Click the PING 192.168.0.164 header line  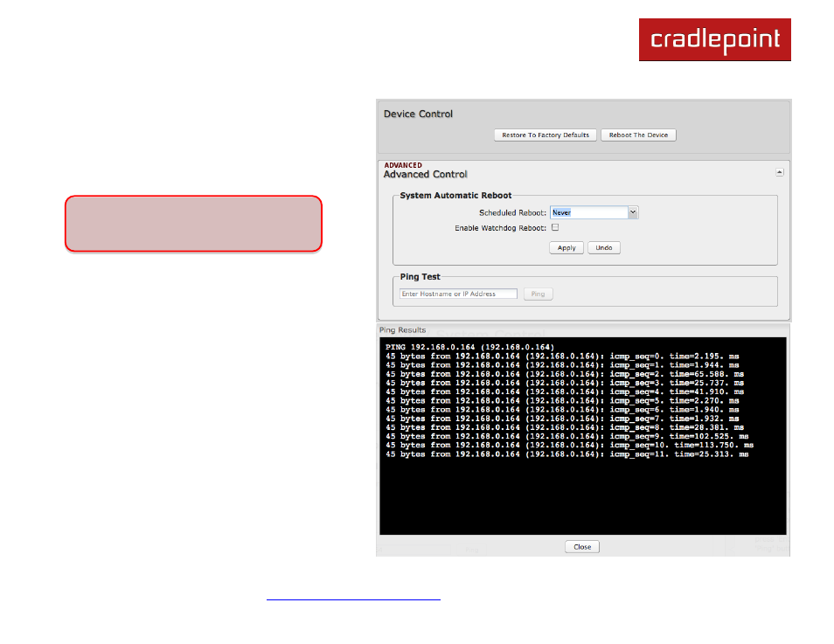[469, 347]
